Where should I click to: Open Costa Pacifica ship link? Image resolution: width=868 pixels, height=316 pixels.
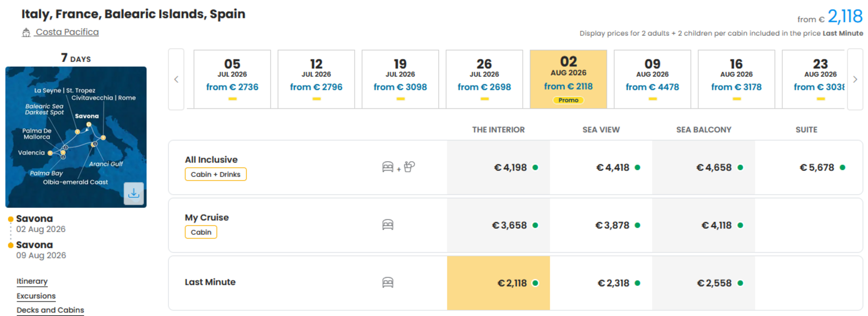(x=67, y=32)
